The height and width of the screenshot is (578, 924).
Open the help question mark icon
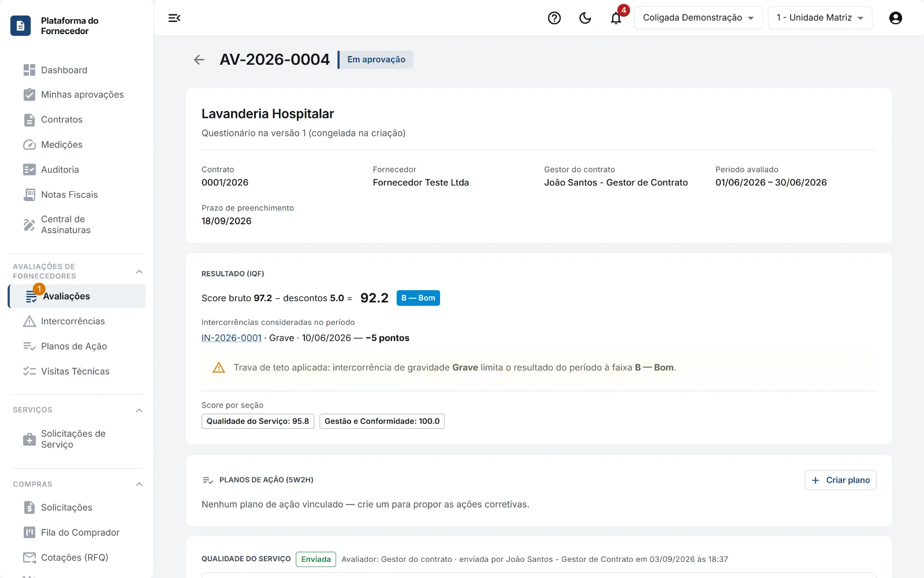click(x=554, y=18)
